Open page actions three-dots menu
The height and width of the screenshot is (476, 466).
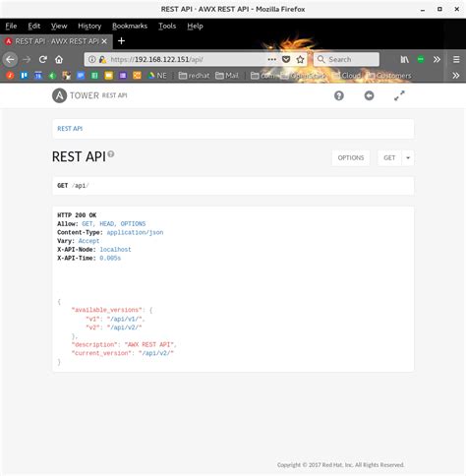point(272,59)
